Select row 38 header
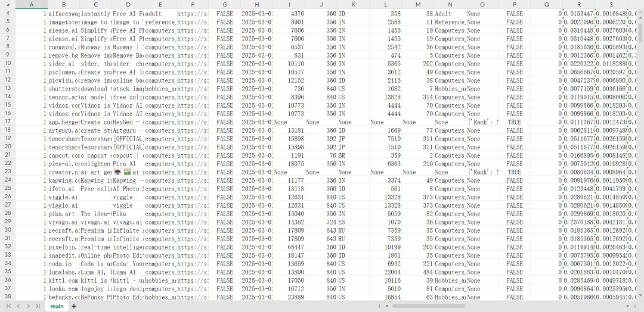This screenshot has height=312, width=644. (x=8, y=297)
